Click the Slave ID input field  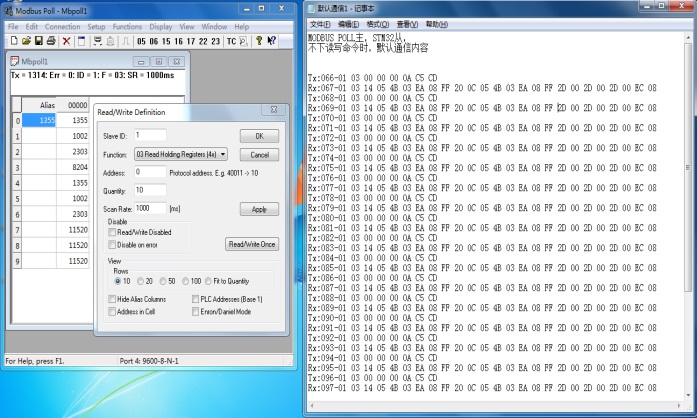coord(150,135)
